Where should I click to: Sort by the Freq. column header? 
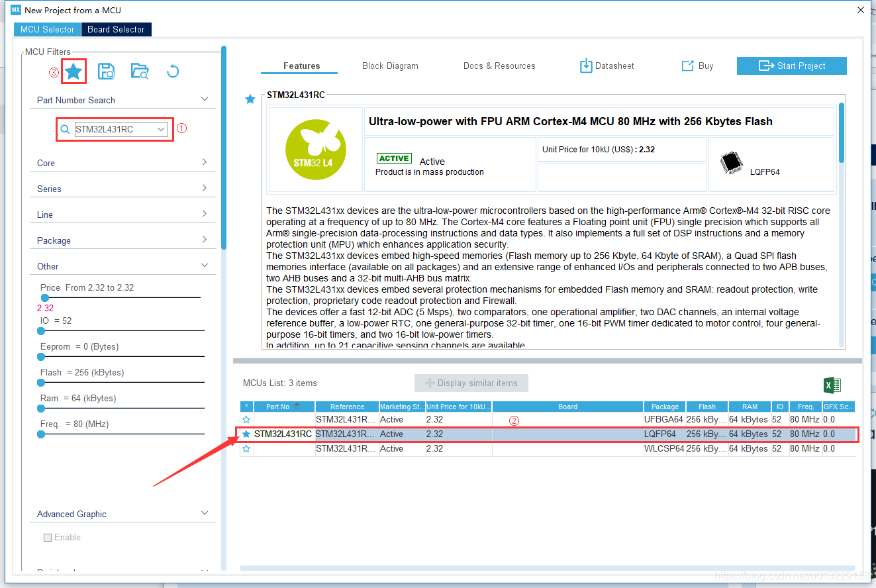coord(805,407)
